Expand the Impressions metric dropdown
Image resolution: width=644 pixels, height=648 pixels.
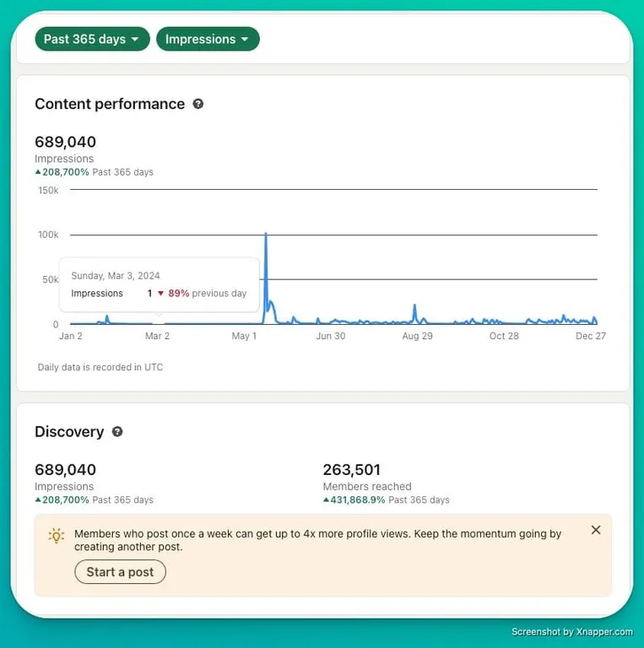pos(208,39)
